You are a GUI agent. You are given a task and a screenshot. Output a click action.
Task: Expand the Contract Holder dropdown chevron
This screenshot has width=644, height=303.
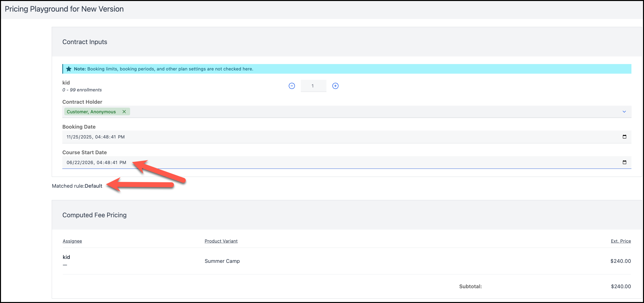[624, 112]
